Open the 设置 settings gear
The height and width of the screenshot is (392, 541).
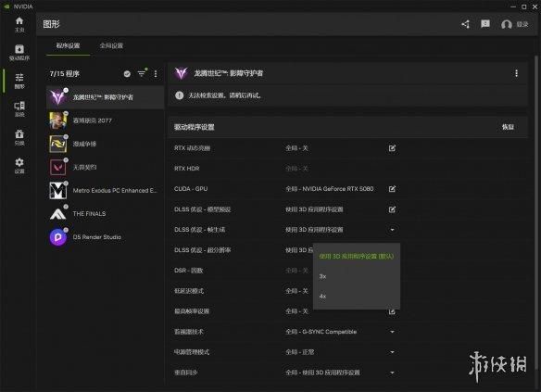pyautogui.click(x=19, y=166)
